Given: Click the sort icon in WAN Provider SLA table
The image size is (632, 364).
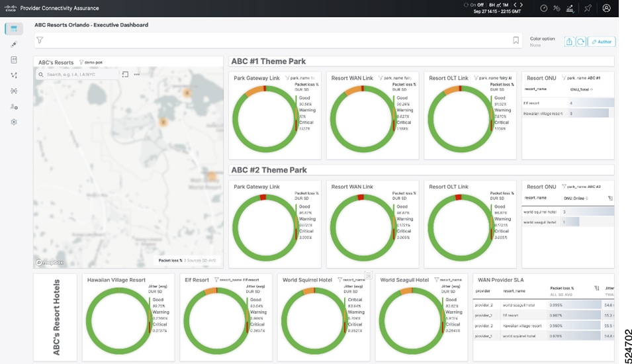Looking at the screenshot, I should click(x=596, y=288).
